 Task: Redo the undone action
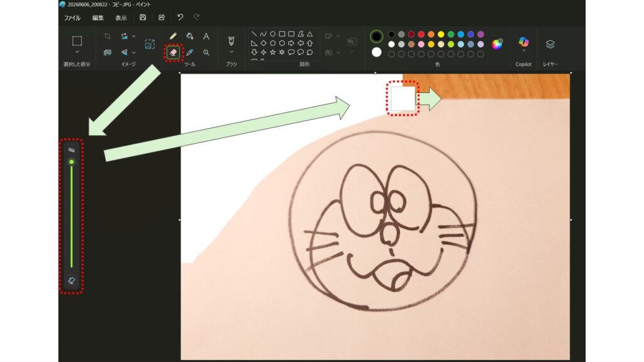(197, 17)
